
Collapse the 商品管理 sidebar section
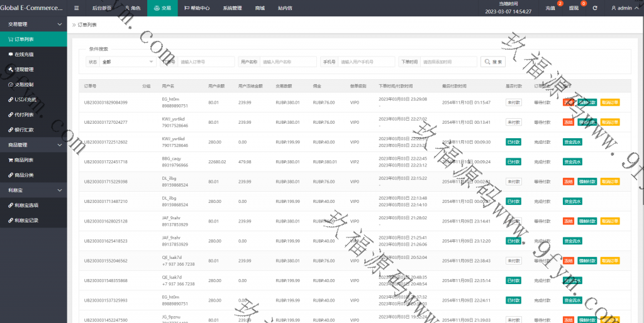[x=60, y=145]
